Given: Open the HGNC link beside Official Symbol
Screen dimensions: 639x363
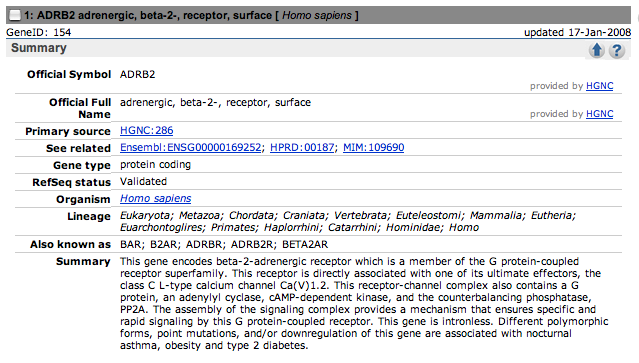Looking at the screenshot, I should click(599, 86).
